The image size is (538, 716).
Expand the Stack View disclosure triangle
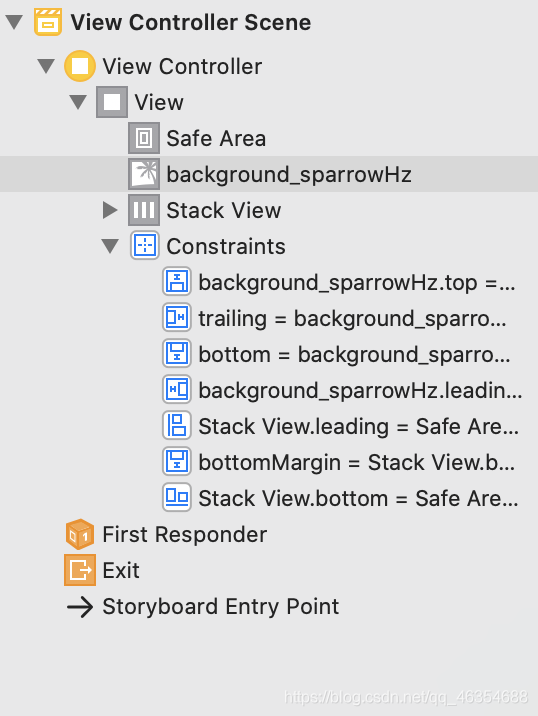click(x=110, y=210)
